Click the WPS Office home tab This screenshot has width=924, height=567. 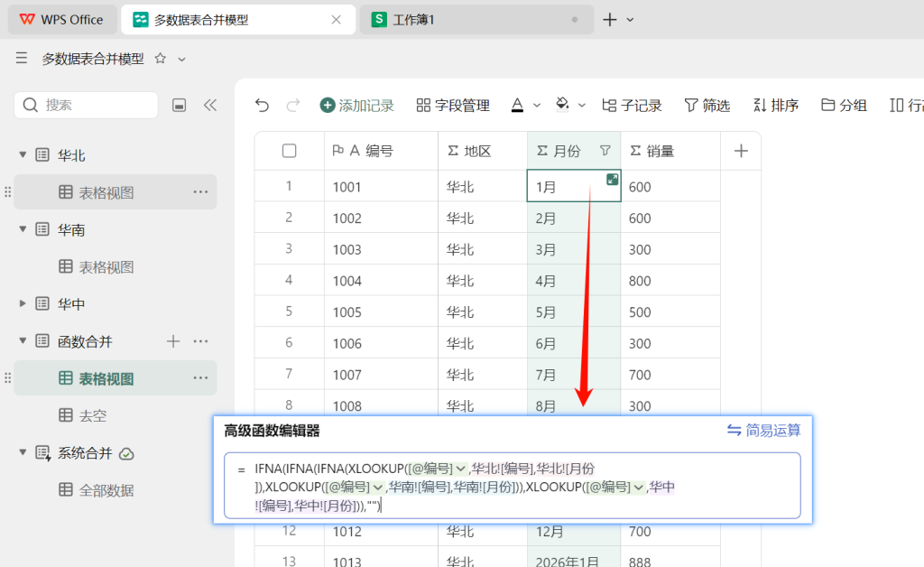pyautogui.click(x=61, y=20)
